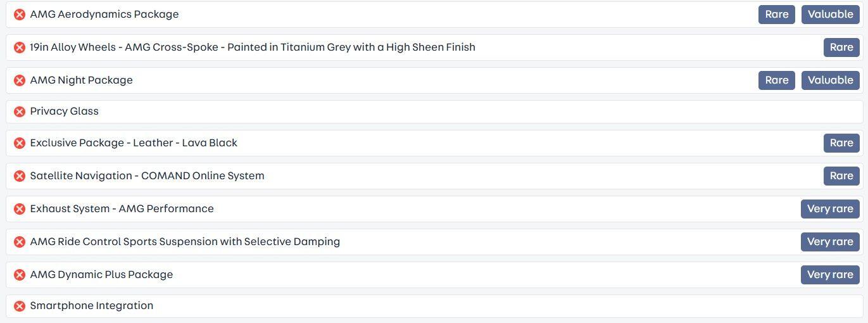Click Rare badge on Satellite Navigation row
Screen dimensions: 868x323
click(x=841, y=176)
